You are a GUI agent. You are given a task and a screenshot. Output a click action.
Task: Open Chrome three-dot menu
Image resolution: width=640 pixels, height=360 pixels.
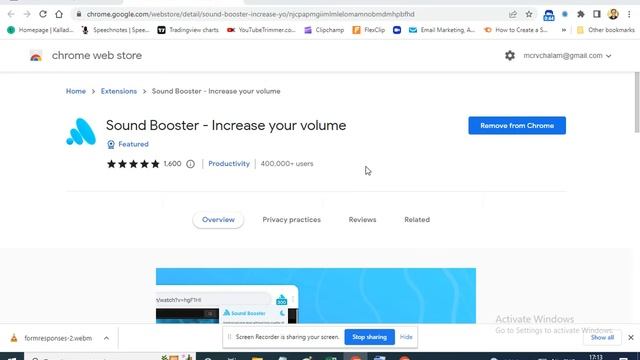(629, 14)
